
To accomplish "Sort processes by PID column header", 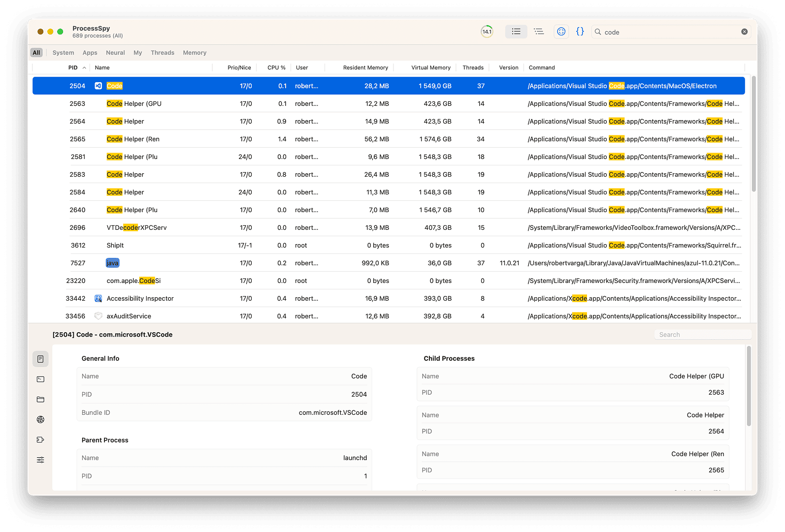I will [73, 68].
